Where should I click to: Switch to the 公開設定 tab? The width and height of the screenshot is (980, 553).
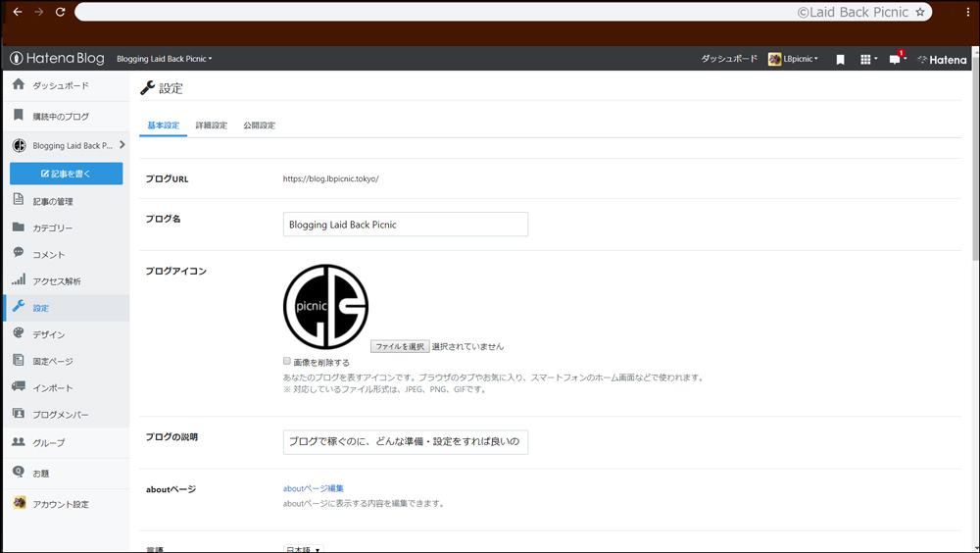[260, 126]
